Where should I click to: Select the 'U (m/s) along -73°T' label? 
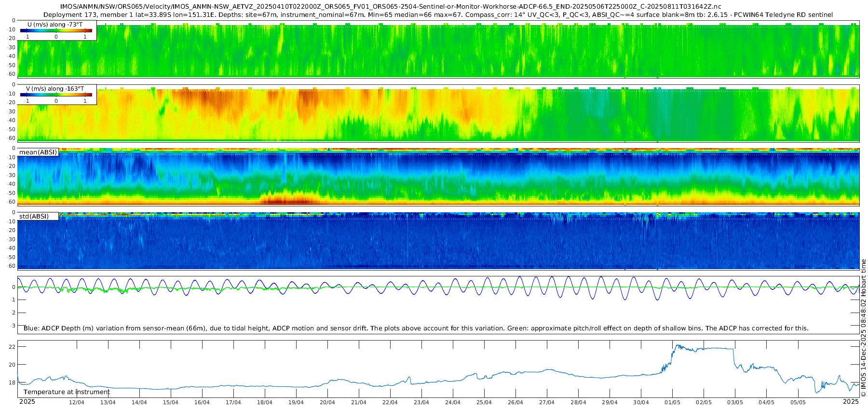(55, 24)
